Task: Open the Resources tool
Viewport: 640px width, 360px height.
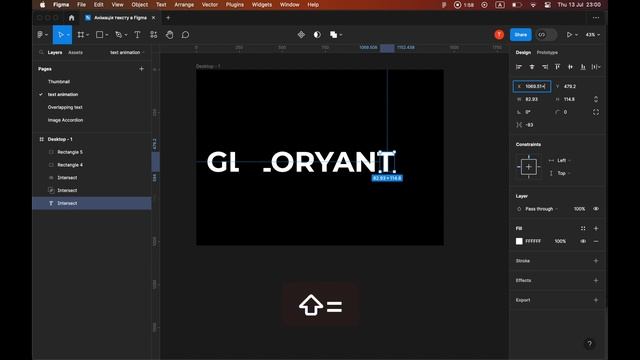Action: click(153, 35)
